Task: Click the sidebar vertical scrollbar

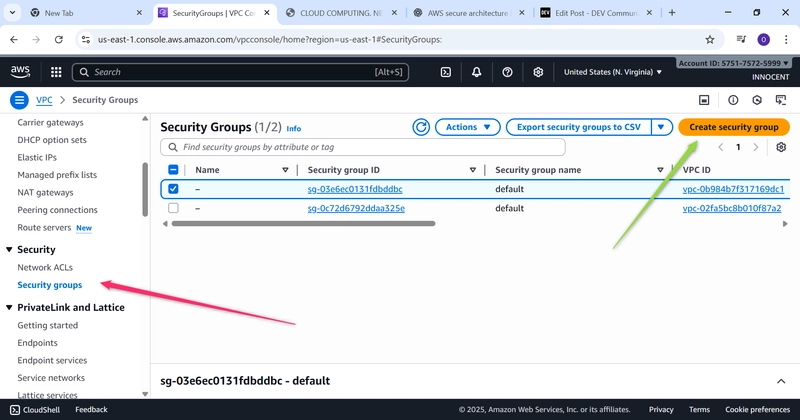Action: pyautogui.click(x=145, y=189)
